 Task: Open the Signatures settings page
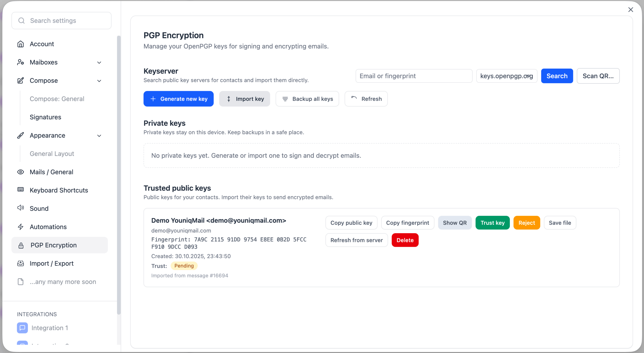[x=46, y=117]
